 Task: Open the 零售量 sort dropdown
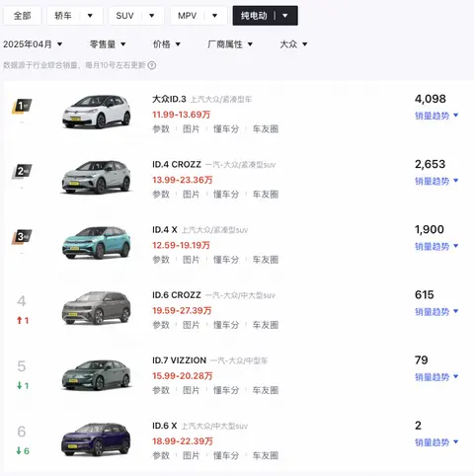[108, 44]
